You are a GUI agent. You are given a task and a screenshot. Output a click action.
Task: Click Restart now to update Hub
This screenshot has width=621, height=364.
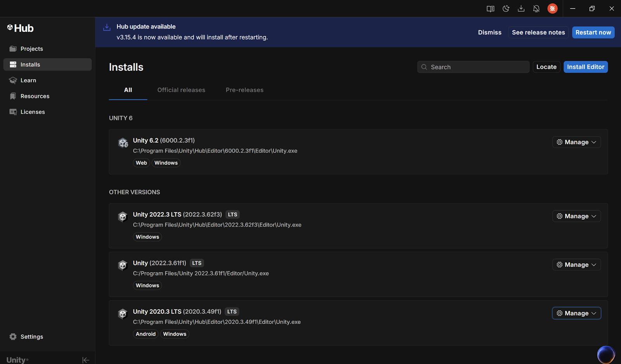tap(593, 33)
